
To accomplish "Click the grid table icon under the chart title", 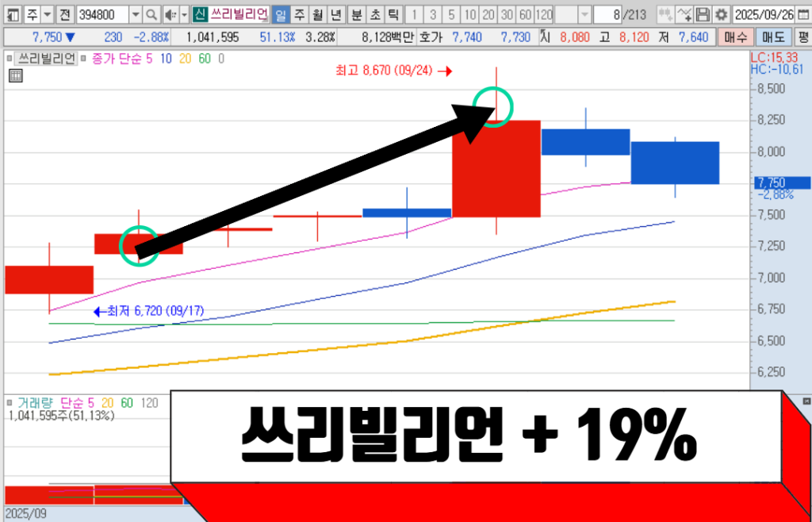I will click(x=15, y=76).
